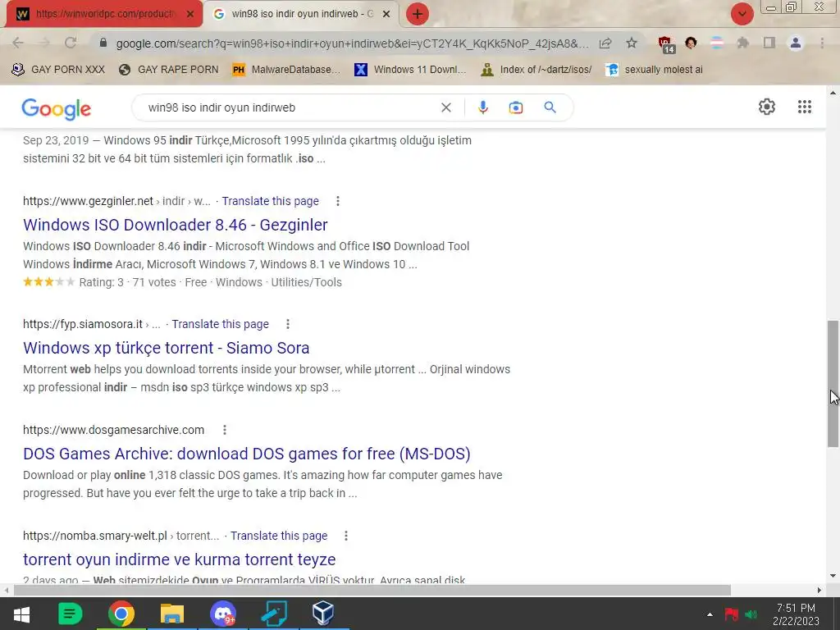The height and width of the screenshot is (630, 840).
Task: Start a voice search with the microphone
Action: 482,107
